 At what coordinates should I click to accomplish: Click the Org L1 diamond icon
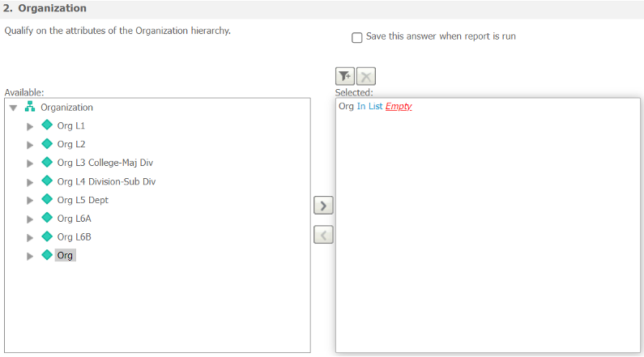click(x=46, y=125)
